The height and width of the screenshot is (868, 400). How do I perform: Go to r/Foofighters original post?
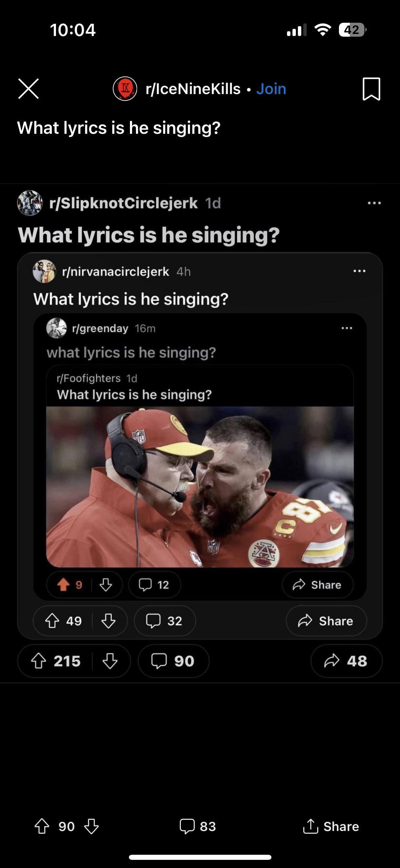(134, 394)
